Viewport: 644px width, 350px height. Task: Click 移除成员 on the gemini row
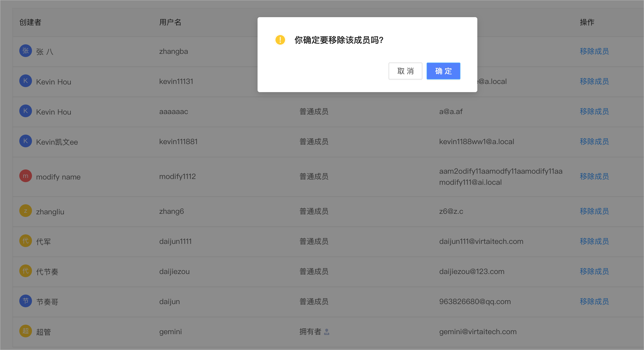(594, 331)
